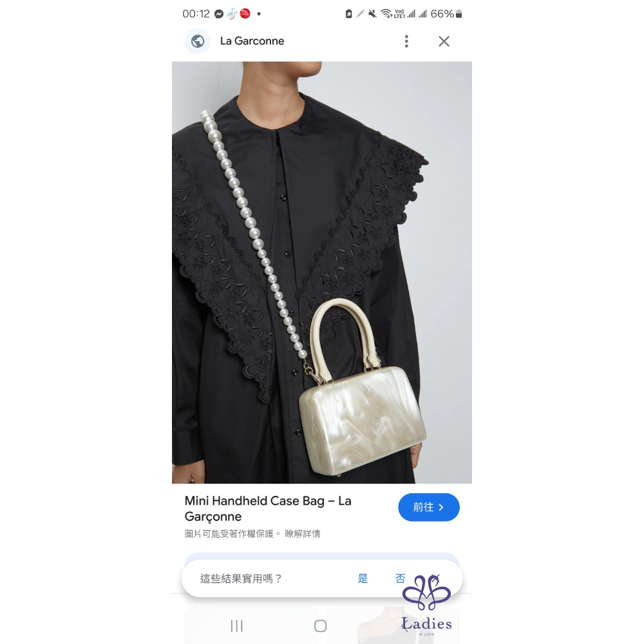
Task: Answer 是 to the feedback prompt
Action: tap(363, 578)
